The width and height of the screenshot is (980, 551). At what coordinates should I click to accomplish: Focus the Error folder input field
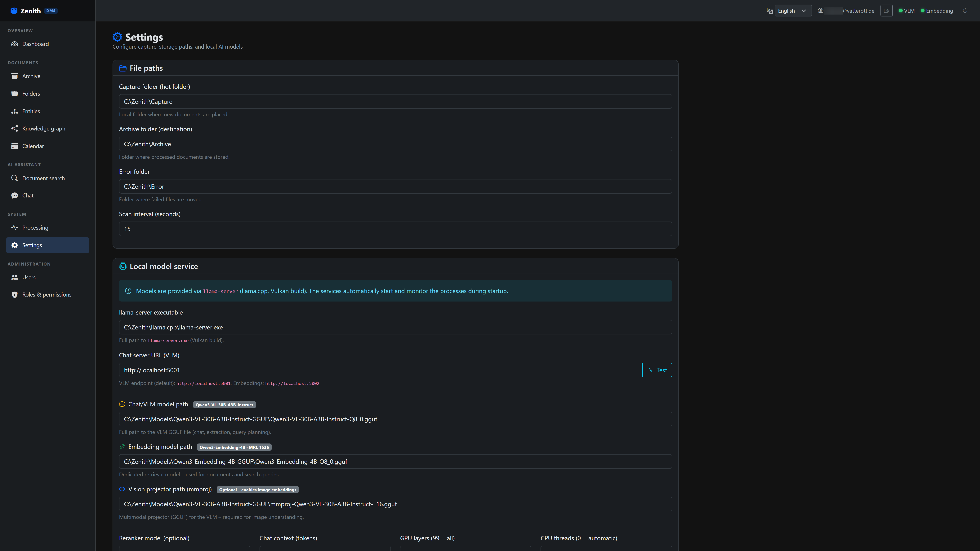coord(395,186)
